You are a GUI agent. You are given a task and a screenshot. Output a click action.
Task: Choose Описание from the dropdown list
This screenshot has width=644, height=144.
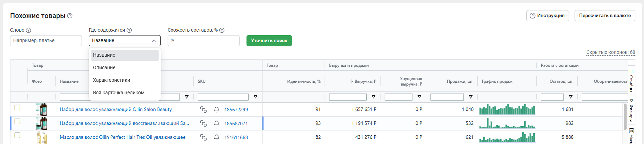(x=104, y=68)
